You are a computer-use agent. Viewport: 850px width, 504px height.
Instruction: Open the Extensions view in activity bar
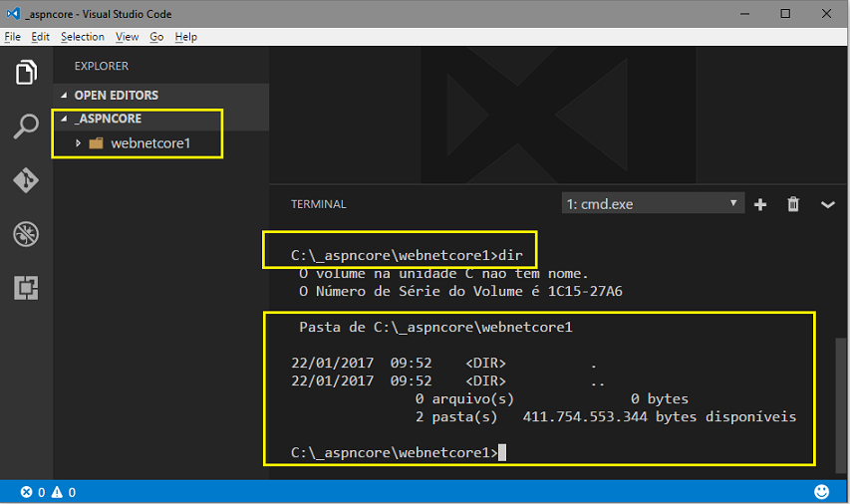(26, 288)
